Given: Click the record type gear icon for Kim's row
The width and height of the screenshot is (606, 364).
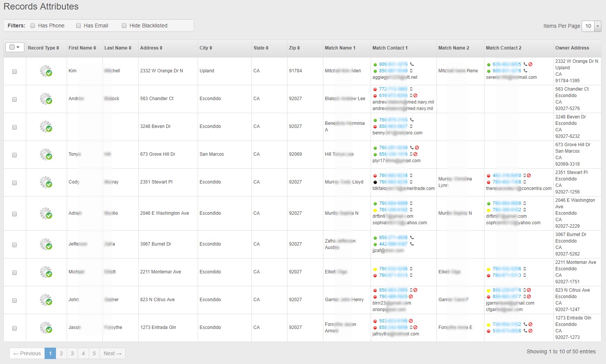Looking at the screenshot, I should pyautogui.click(x=46, y=71).
